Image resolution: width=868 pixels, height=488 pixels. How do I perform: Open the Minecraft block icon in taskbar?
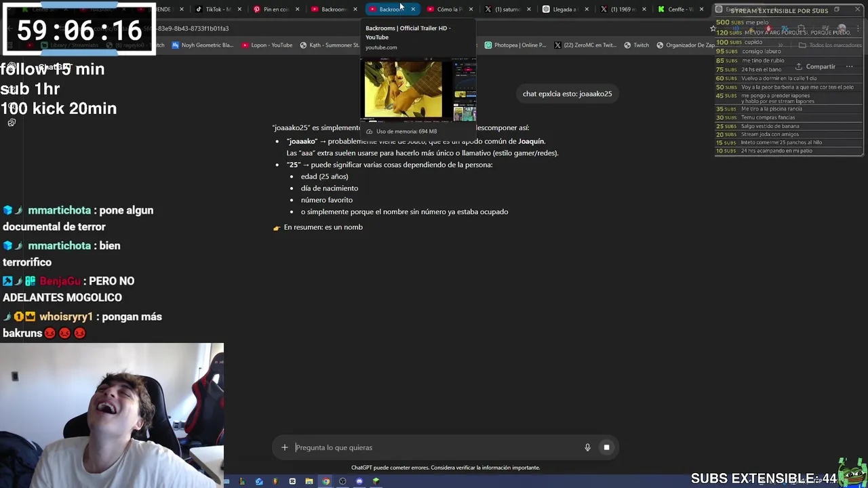(x=376, y=481)
